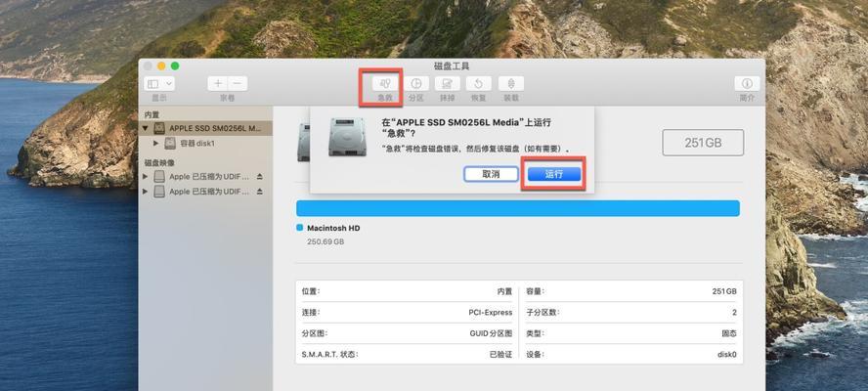Click the 内置 sidebar section header

[x=152, y=114]
